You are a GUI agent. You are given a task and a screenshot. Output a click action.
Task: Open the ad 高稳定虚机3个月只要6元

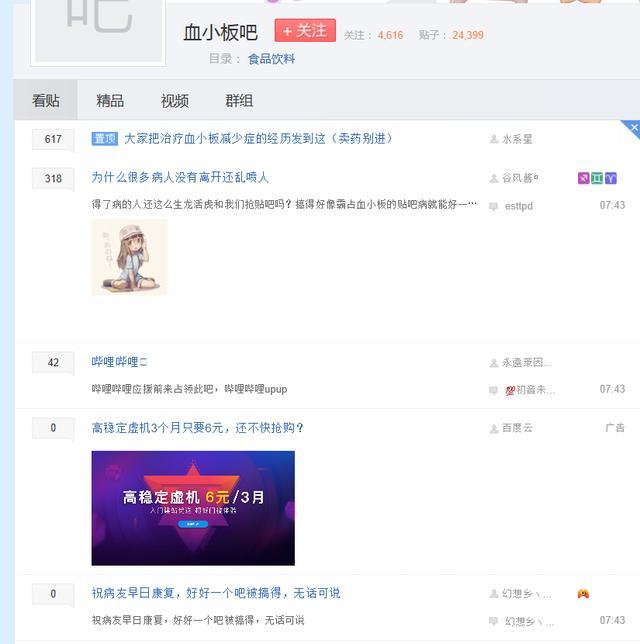tap(197, 428)
